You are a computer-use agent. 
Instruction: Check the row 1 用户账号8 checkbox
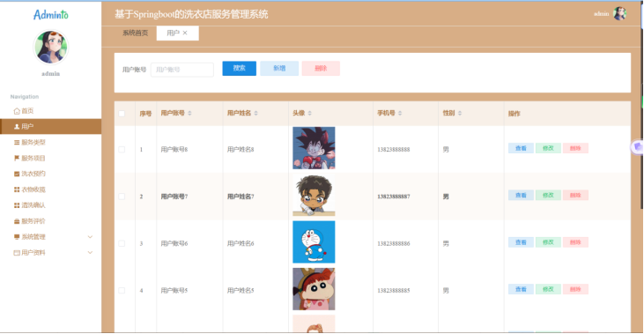pos(122,150)
